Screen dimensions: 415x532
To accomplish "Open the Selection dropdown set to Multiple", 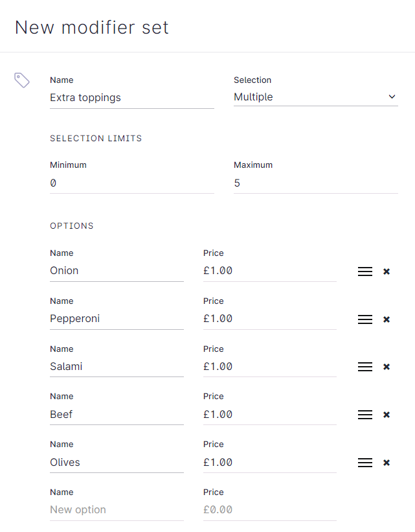I will pyautogui.click(x=315, y=97).
